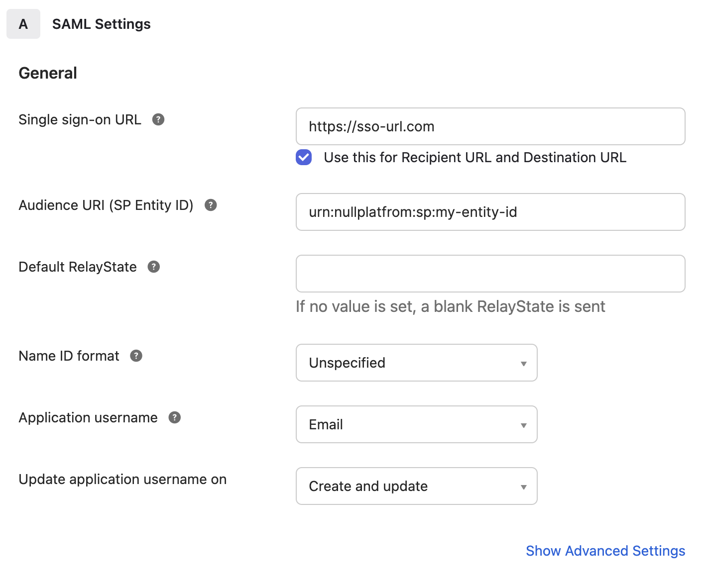705x588 pixels.
Task: Click the A step badge
Action: pos(23,24)
